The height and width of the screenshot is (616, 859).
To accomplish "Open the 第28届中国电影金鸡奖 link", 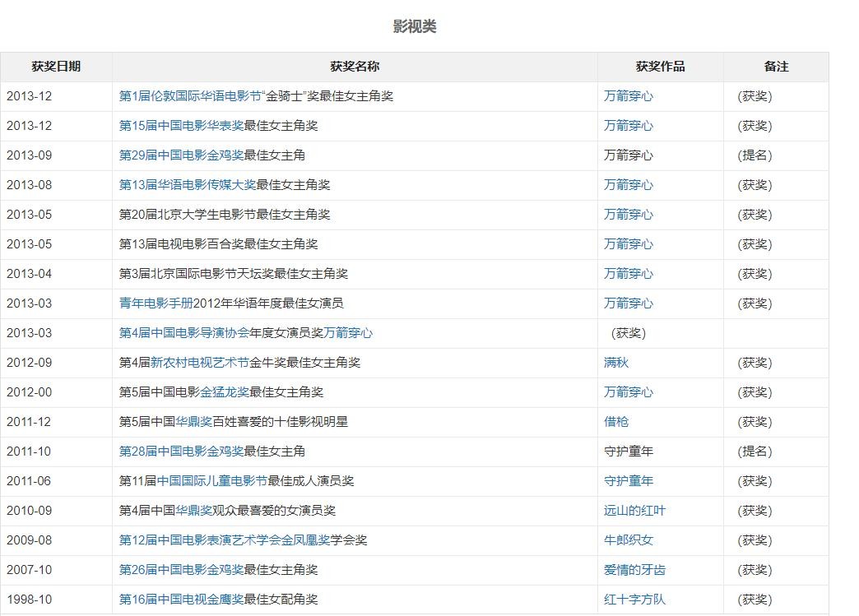I will pos(181,452).
